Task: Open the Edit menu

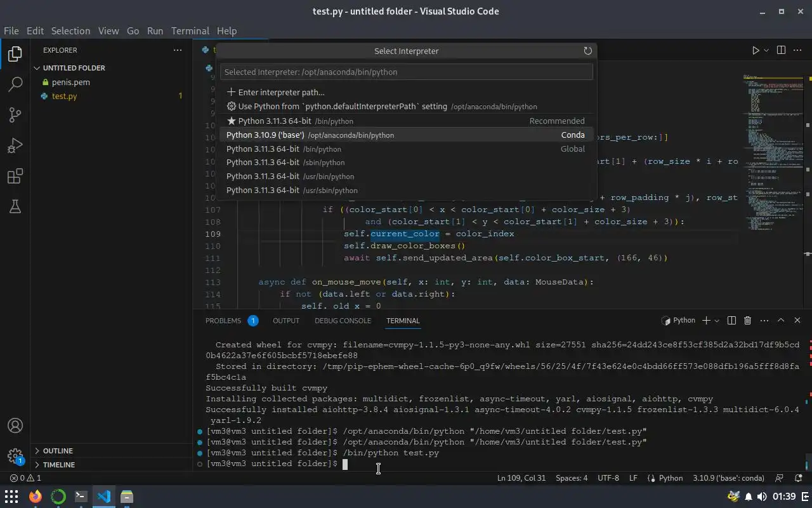Action: (35, 30)
